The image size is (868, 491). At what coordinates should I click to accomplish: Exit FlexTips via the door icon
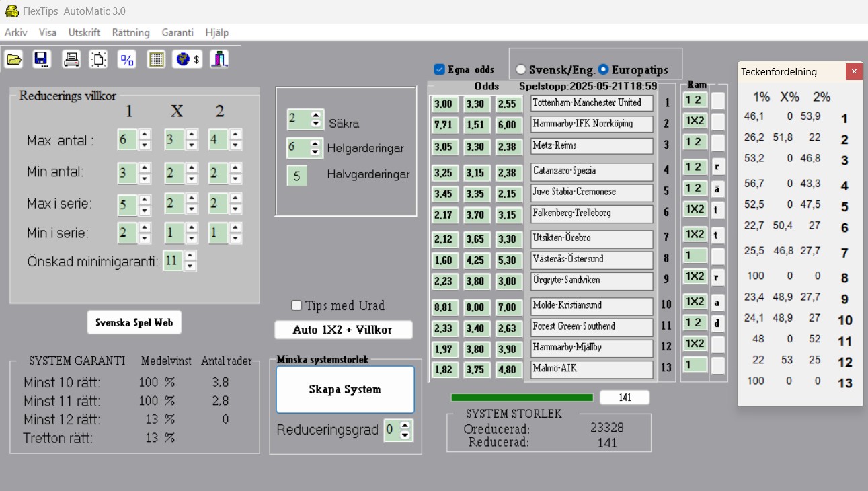tap(219, 59)
